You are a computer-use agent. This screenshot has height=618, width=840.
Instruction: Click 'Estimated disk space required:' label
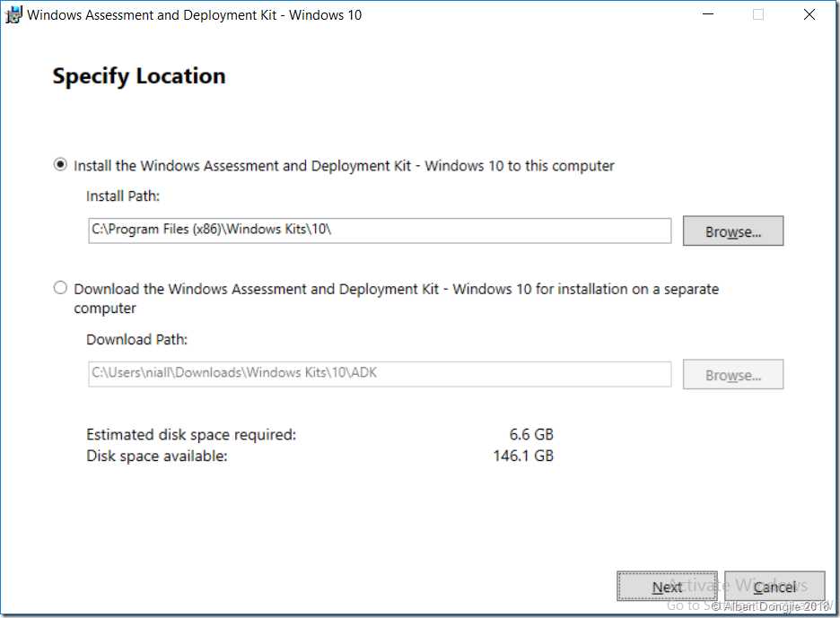point(191,434)
